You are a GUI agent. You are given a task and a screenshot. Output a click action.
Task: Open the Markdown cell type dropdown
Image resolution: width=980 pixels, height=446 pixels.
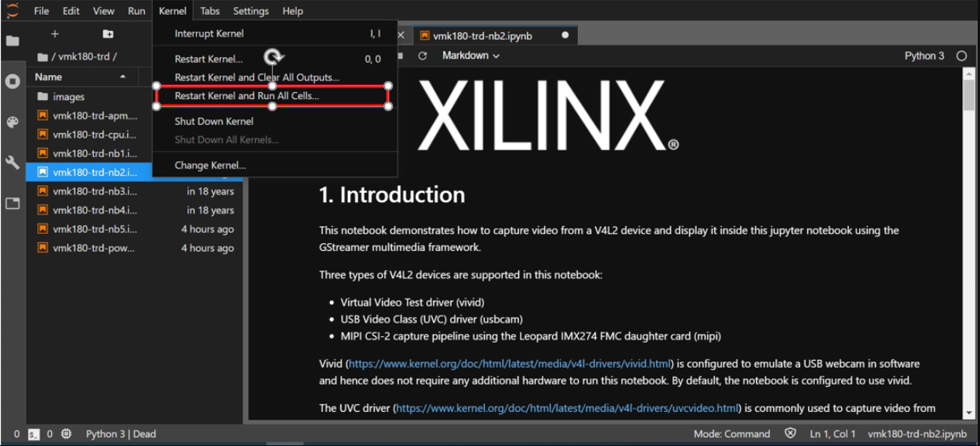[x=470, y=56]
